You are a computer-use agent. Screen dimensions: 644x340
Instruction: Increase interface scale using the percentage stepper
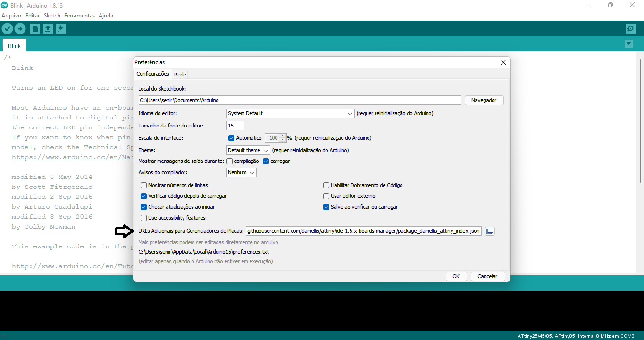coord(282,136)
